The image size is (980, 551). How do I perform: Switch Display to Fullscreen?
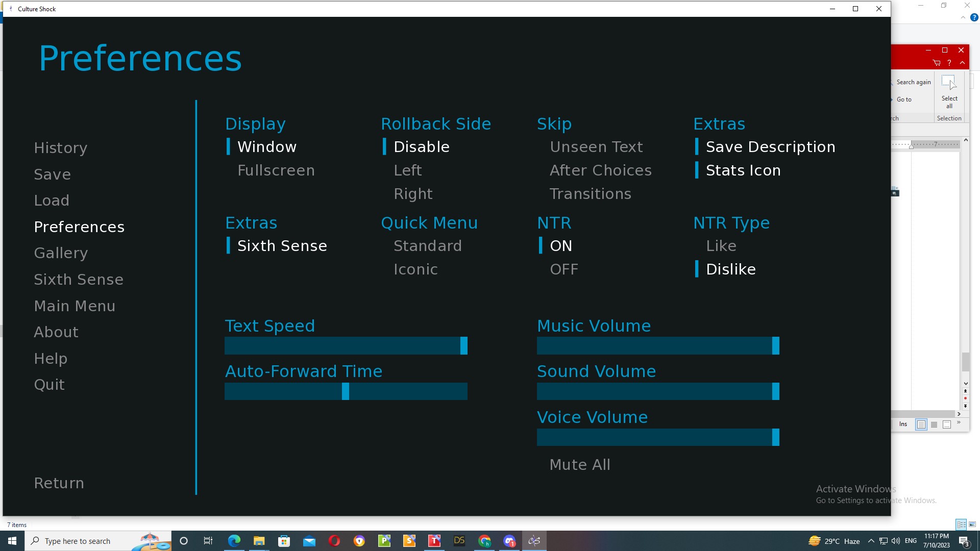[x=276, y=170]
